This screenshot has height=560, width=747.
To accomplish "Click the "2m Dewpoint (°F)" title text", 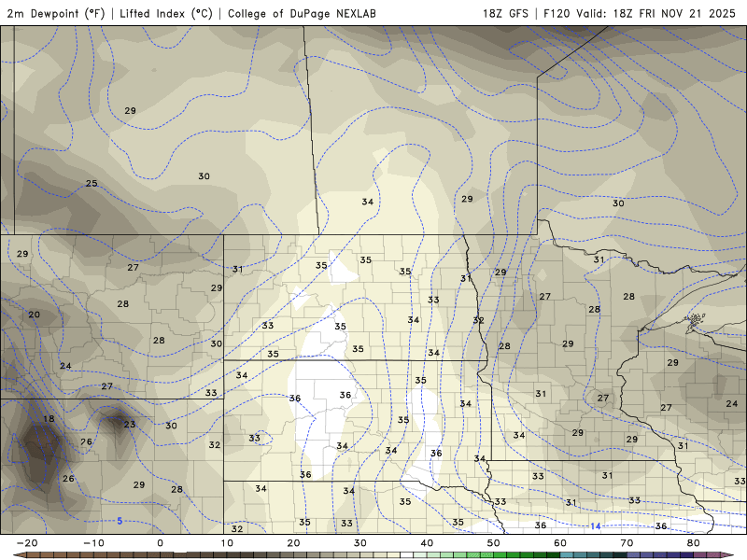I will click(x=56, y=13).
